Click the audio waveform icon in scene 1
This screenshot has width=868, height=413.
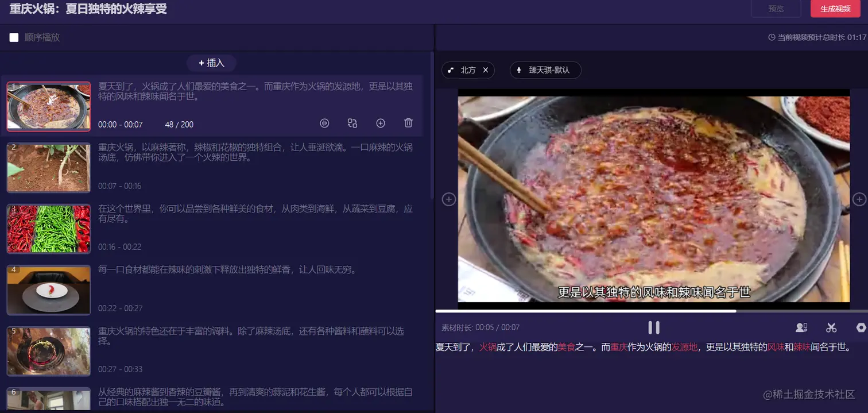(x=324, y=123)
